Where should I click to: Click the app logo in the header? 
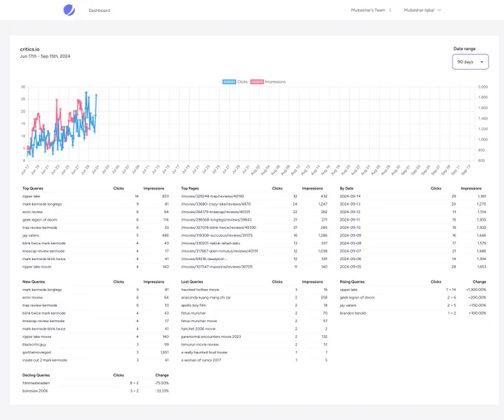[69, 10]
